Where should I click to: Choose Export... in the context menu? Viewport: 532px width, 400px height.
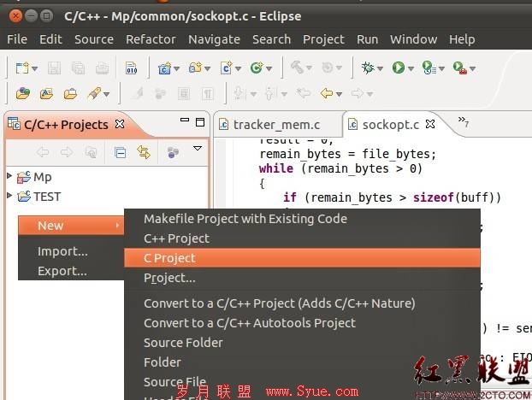[71, 271]
